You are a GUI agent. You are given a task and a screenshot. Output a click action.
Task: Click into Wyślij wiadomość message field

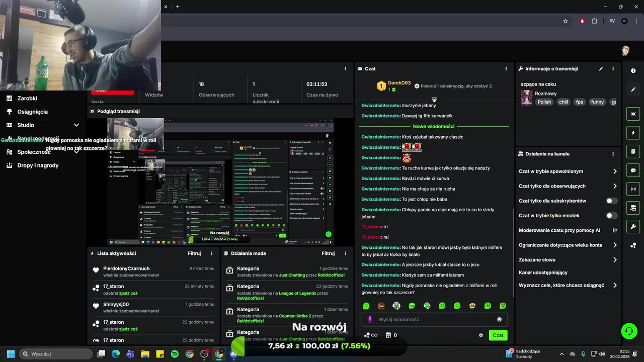point(434,319)
